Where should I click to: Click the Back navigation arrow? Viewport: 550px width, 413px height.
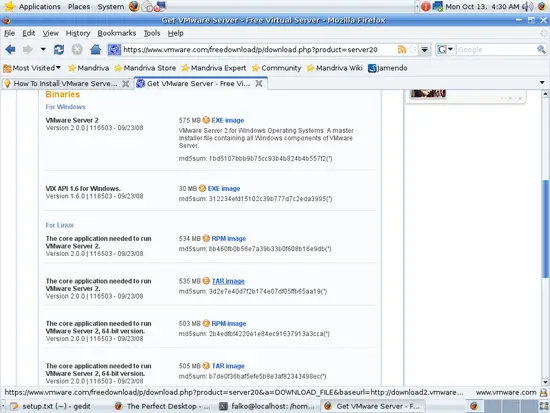pos(11,50)
